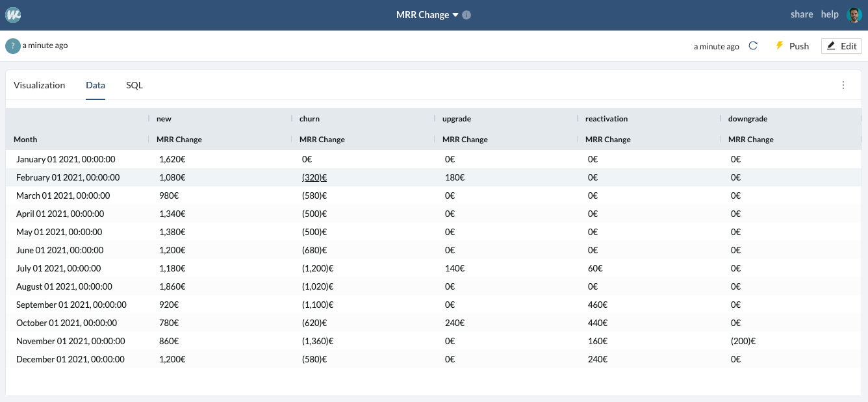
Task: Click the reactivation column header
Action: [606, 119]
